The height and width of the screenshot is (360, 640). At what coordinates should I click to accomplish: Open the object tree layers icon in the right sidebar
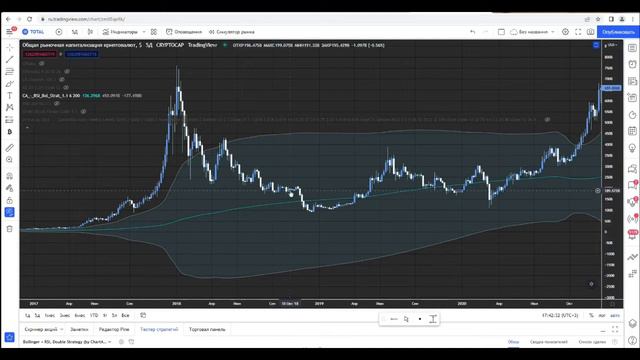click(x=632, y=323)
